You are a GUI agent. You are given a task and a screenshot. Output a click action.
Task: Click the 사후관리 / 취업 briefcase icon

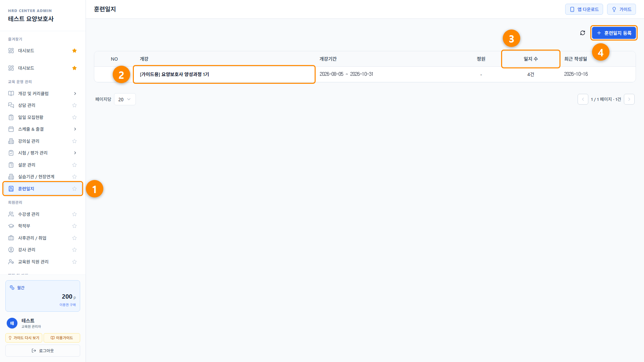pos(11,238)
